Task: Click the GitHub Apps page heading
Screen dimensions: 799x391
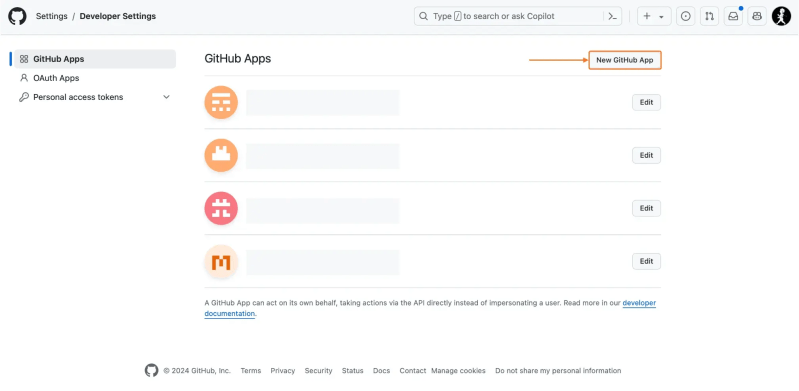Action: [x=238, y=59]
